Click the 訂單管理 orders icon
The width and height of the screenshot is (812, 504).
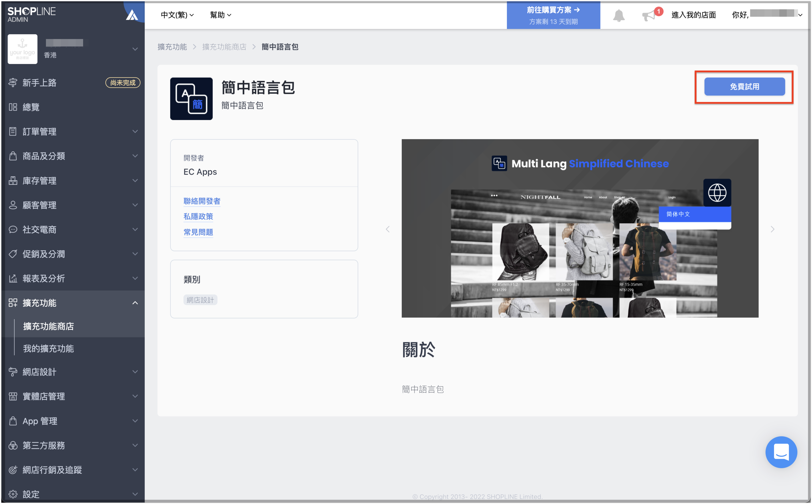coord(13,131)
